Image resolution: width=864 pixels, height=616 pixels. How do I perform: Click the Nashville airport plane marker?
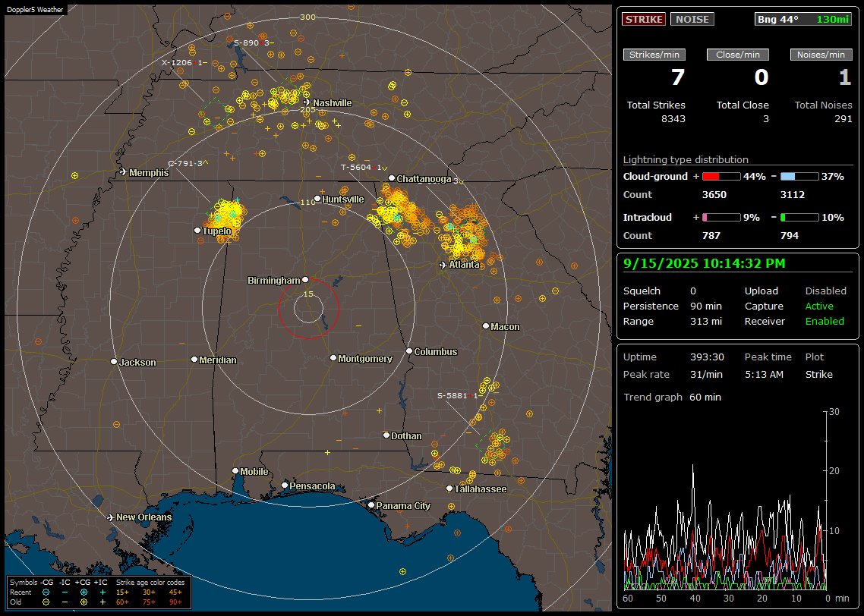(x=307, y=102)
